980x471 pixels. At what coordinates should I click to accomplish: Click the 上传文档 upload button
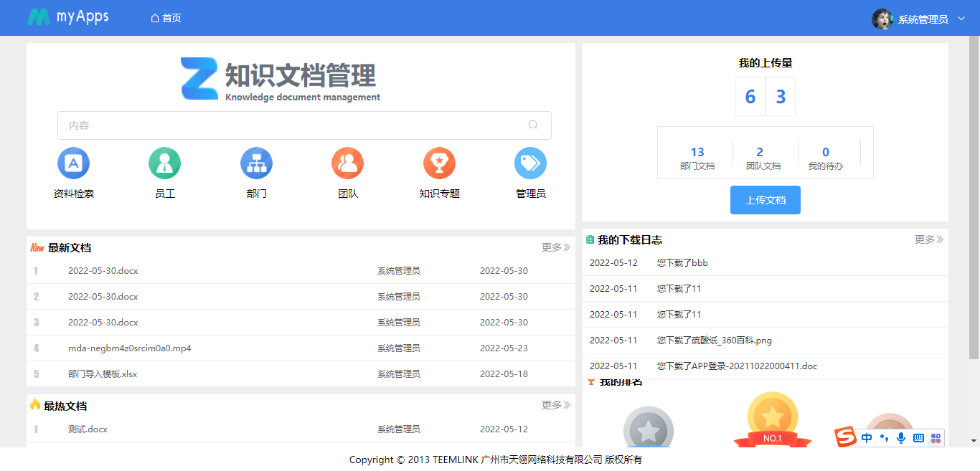[x=765, y=200]
